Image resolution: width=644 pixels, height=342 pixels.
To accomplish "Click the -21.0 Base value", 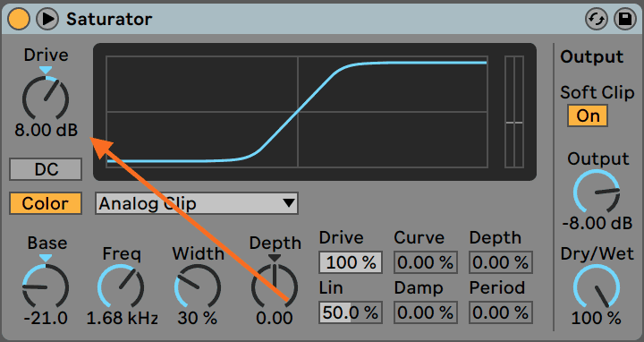I will 46,318.
